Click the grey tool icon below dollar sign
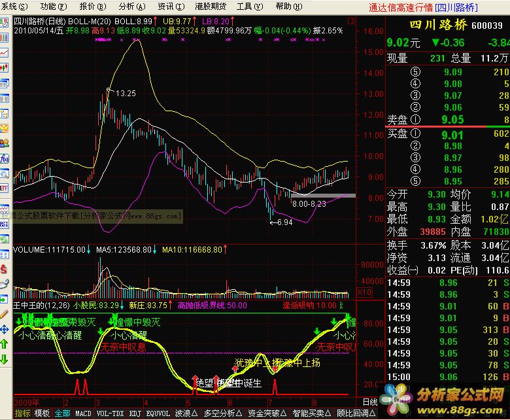Screen dimensions: 510x420 pos(4,284)
